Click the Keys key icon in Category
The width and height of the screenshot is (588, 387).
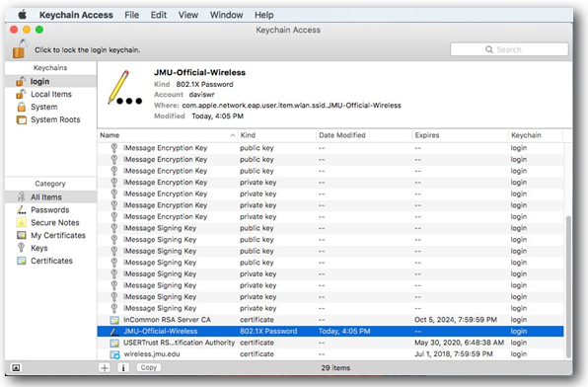click(22, 248)
